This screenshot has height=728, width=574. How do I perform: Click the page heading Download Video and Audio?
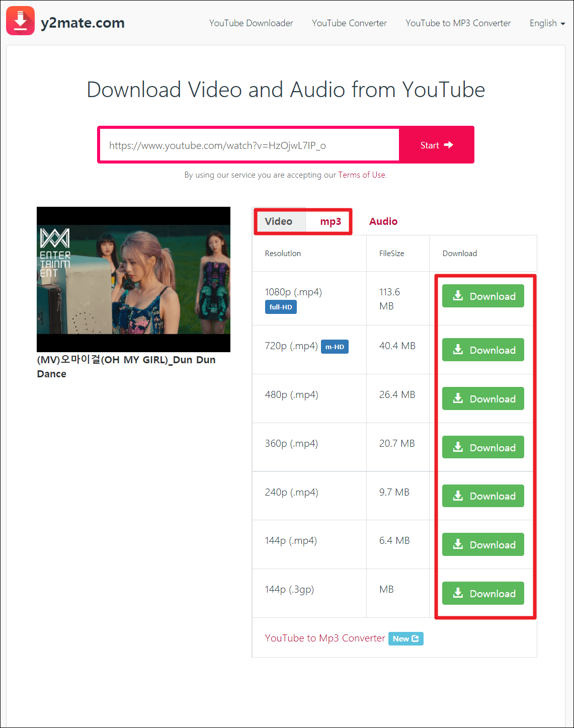tap(286, 90)
